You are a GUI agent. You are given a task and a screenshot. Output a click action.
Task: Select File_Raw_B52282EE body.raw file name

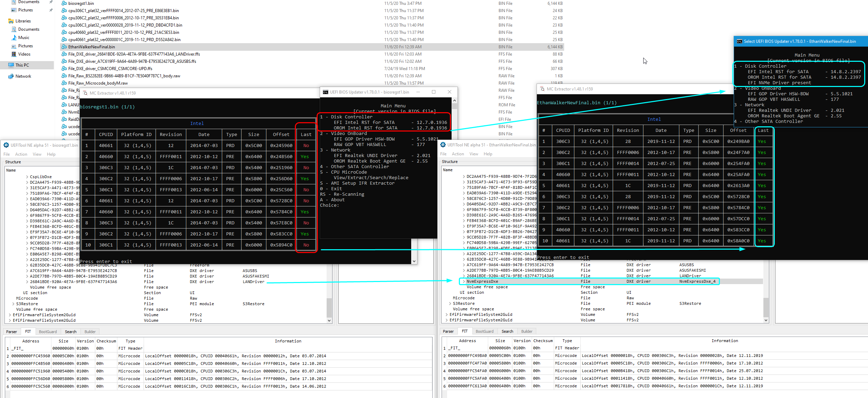[124, 76]
